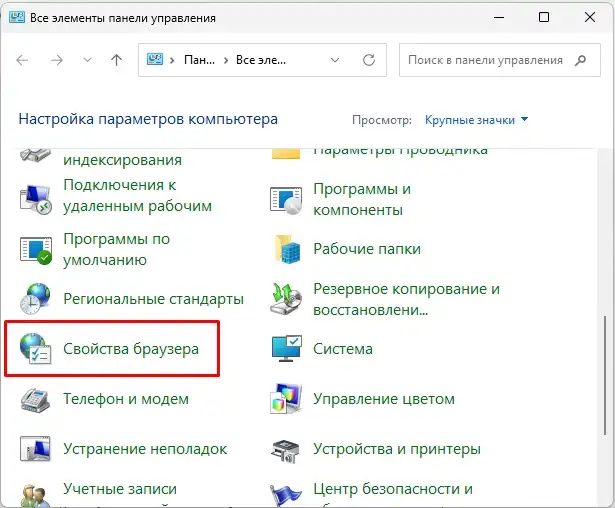Go up one level
615x508 pixels.
116,60
